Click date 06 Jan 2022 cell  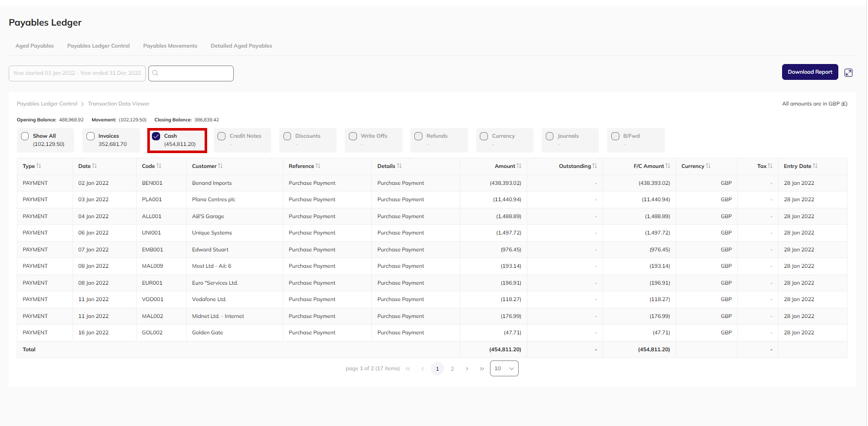(94, 233)
